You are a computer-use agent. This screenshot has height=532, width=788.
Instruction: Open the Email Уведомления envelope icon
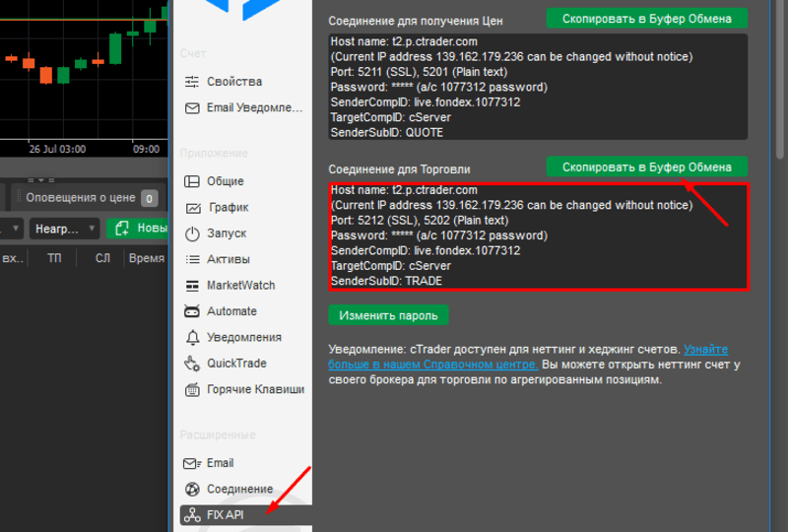coord(192,108)
